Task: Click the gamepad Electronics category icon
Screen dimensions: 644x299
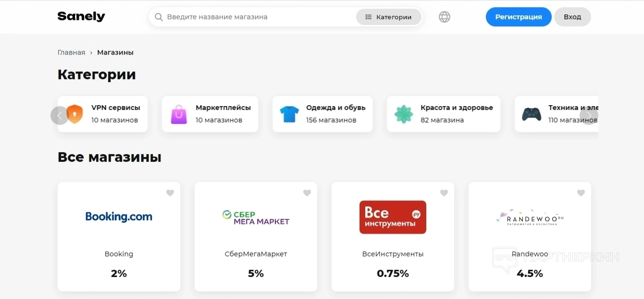Action: coord(532,114)
